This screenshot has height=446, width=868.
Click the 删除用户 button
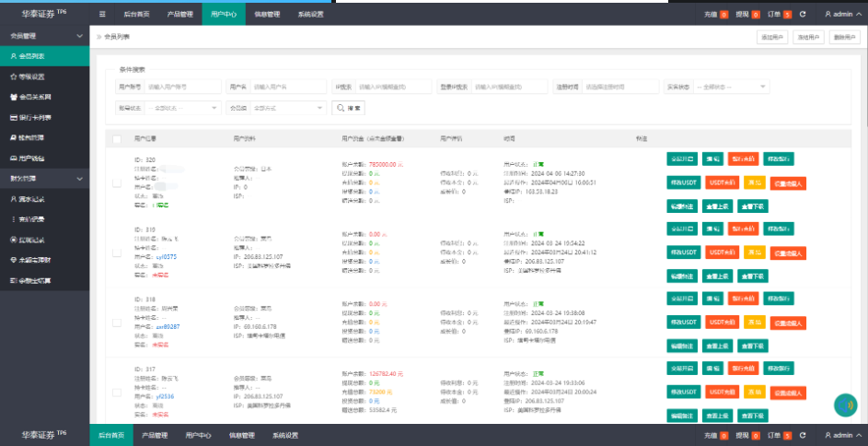click(845, 37)
